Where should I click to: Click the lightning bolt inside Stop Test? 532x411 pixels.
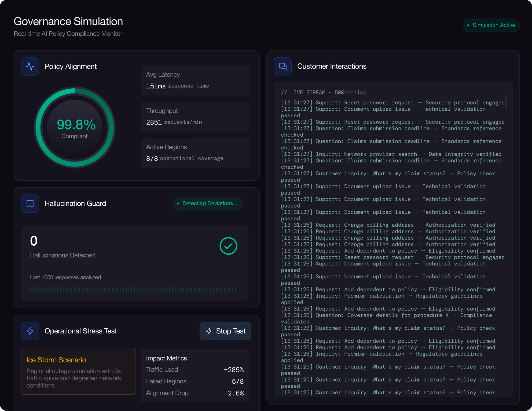pyautogui.click(x=209, y=331)
